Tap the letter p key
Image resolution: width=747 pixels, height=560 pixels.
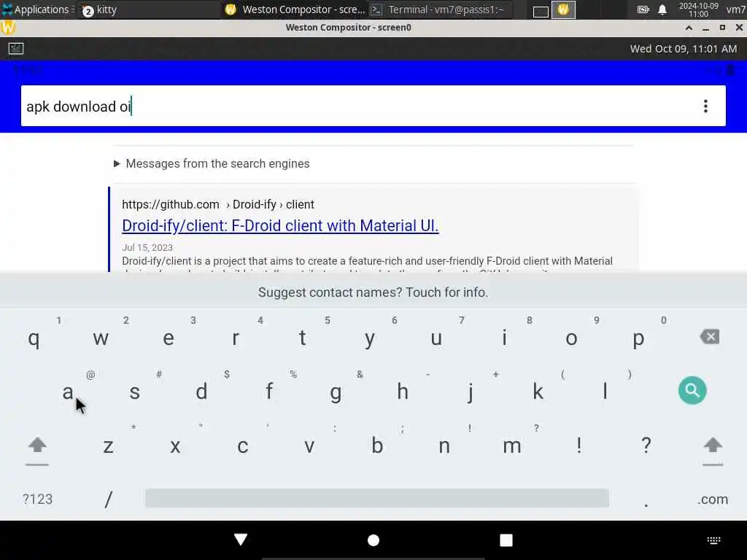click(638, 340)
